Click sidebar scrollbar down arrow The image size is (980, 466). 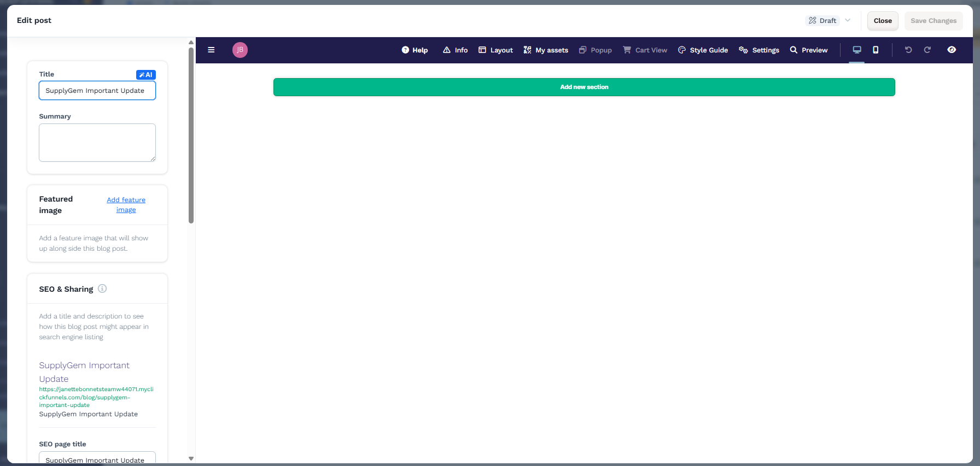pyautogui.click(x=191, y=458)
